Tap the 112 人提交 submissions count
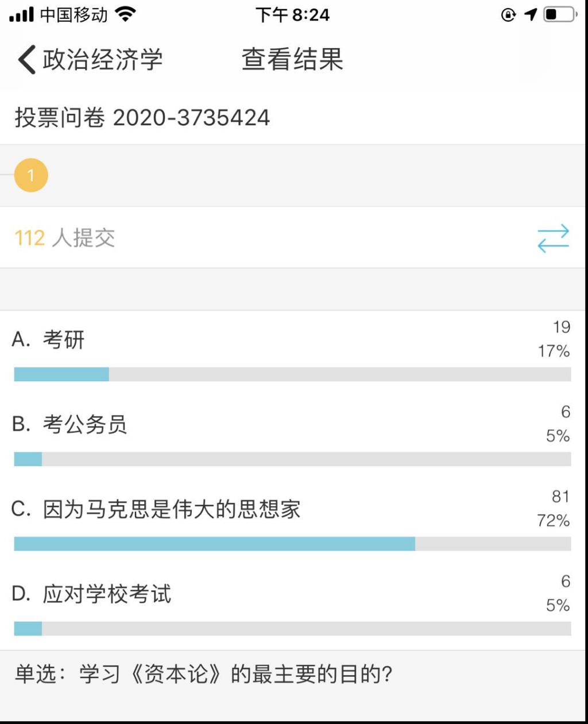The width and height of the screenshot is (588, 724). 65,238
